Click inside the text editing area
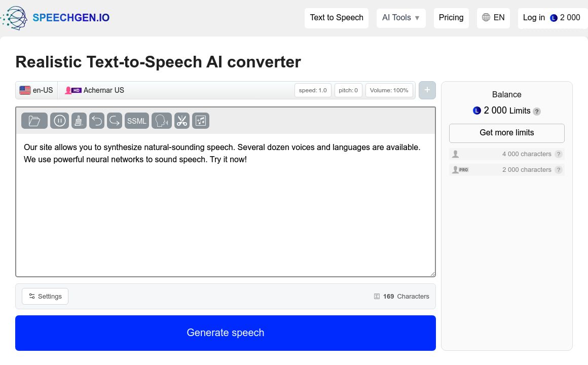Screen dimensions: 588x365 226,203
